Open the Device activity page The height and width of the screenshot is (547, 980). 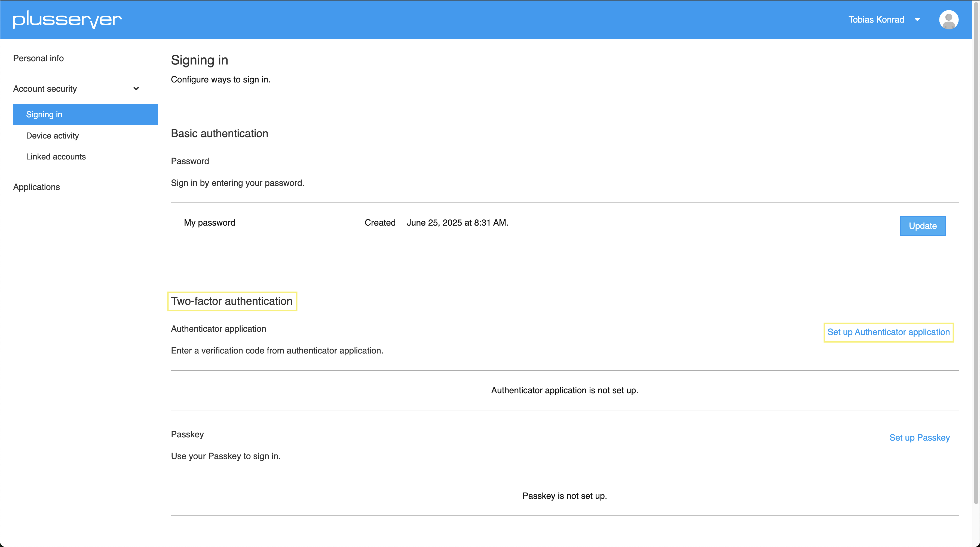coord(52,136)
